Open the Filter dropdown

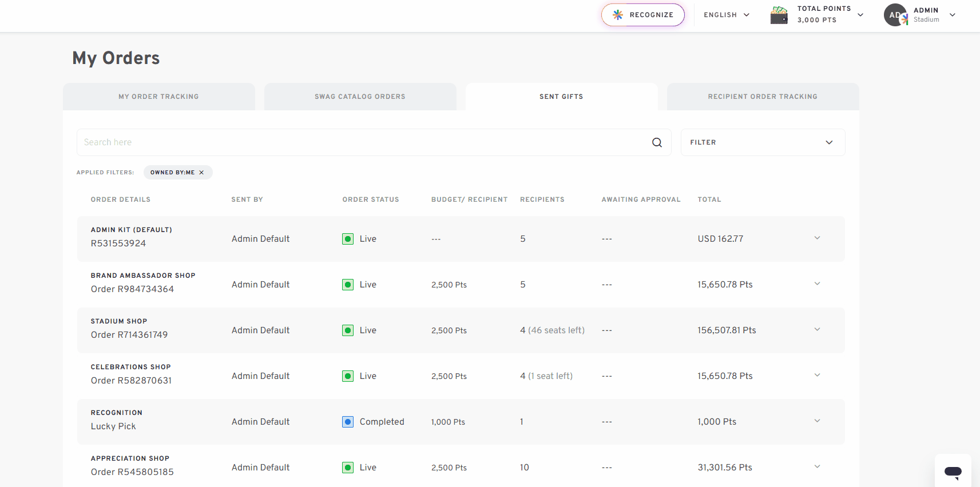pyautogui.click(x=763, y=142)
